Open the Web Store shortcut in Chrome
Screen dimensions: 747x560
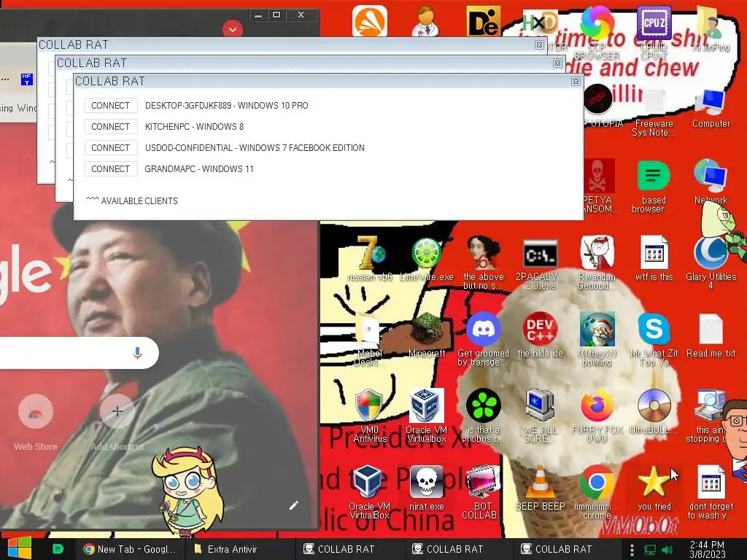[x=35, y=422]
